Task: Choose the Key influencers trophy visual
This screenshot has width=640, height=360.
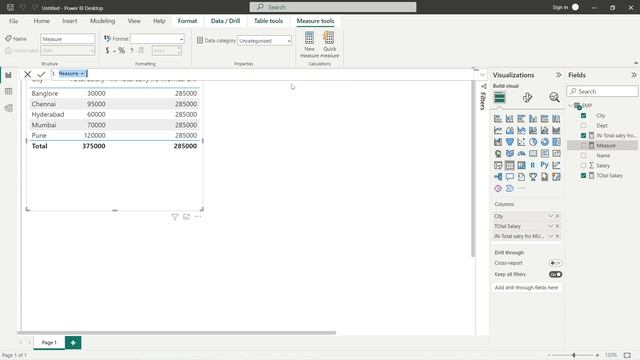Action: pyautogui.click(x=533, y=177)
